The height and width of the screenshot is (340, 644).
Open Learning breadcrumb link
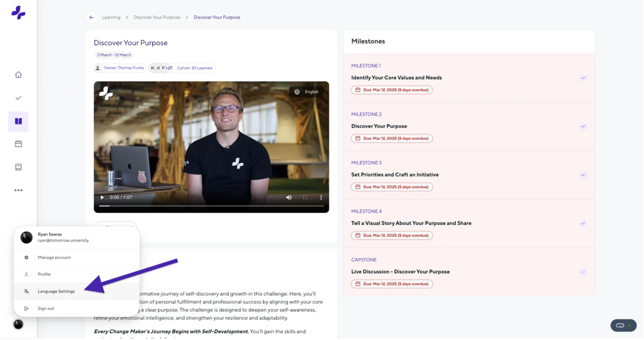point(111,17)
